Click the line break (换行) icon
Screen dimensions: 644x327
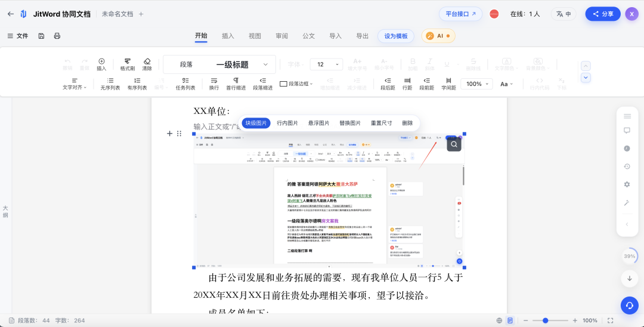(x=214, y=84)
